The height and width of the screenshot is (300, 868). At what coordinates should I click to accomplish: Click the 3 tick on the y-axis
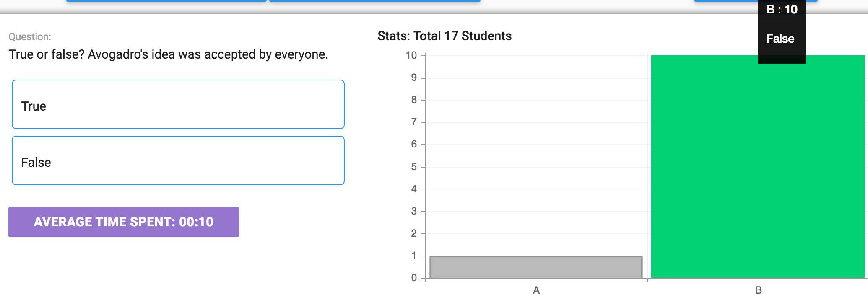coord(414,211)
